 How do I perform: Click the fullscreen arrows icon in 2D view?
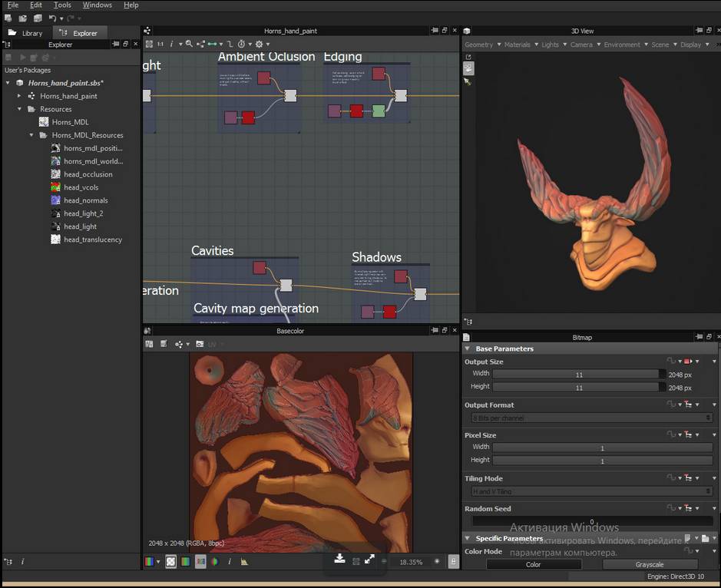tap(369, 559)
